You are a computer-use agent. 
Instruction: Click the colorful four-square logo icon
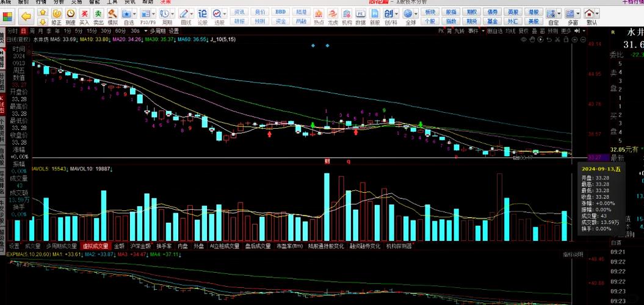click(7, 16)
